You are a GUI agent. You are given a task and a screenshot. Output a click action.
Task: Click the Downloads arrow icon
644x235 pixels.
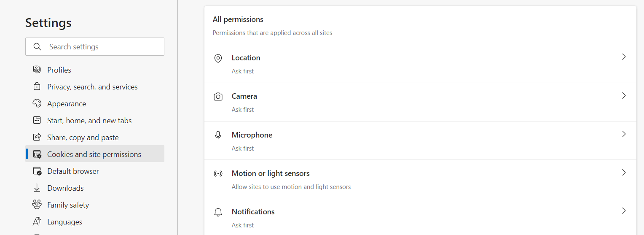[37, 188]
